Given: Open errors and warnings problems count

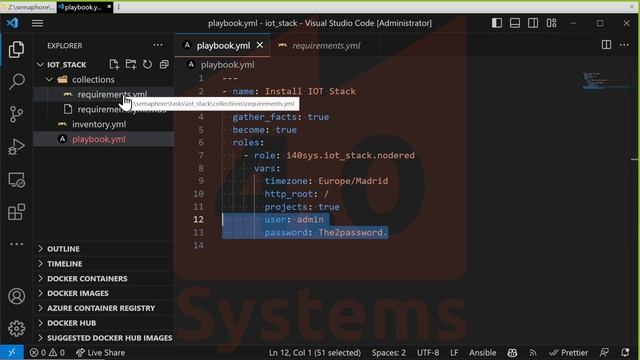Looking at the screenshot, I should (47, 353).
